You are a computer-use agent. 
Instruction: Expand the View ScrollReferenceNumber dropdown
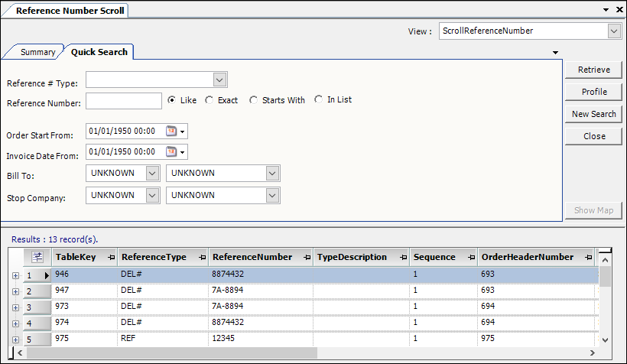tap(613, 31)
